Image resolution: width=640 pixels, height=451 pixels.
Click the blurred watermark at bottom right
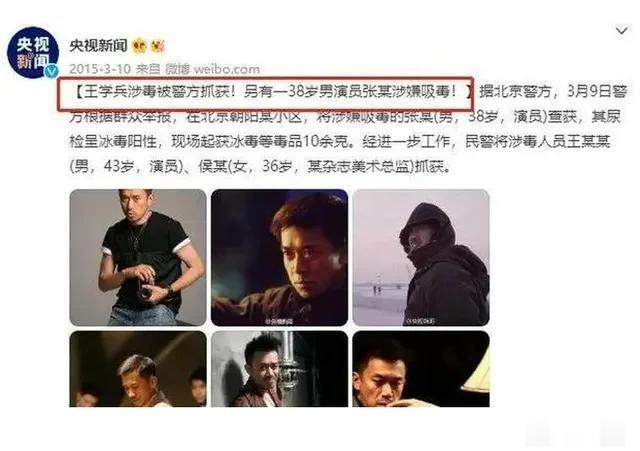[576, 432]
